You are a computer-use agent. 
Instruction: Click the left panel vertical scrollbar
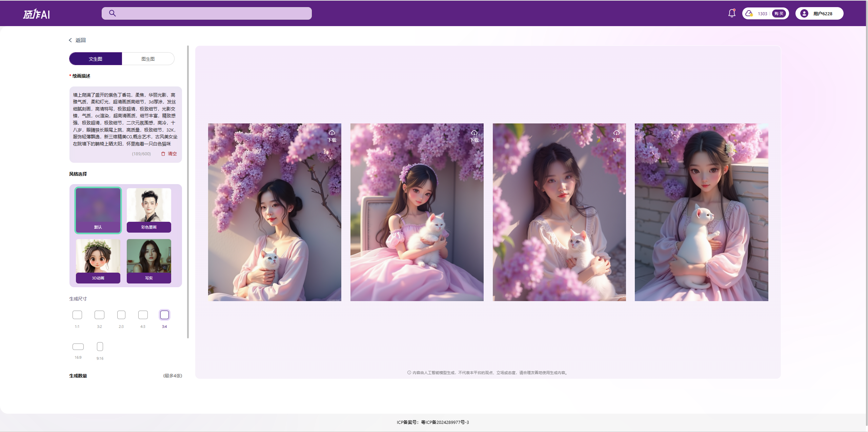(188, 192)
